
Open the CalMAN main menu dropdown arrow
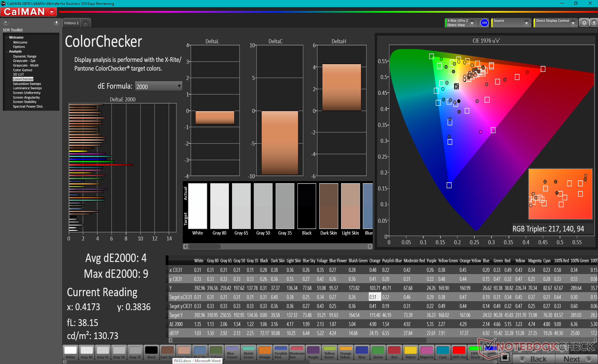point(52,12)
